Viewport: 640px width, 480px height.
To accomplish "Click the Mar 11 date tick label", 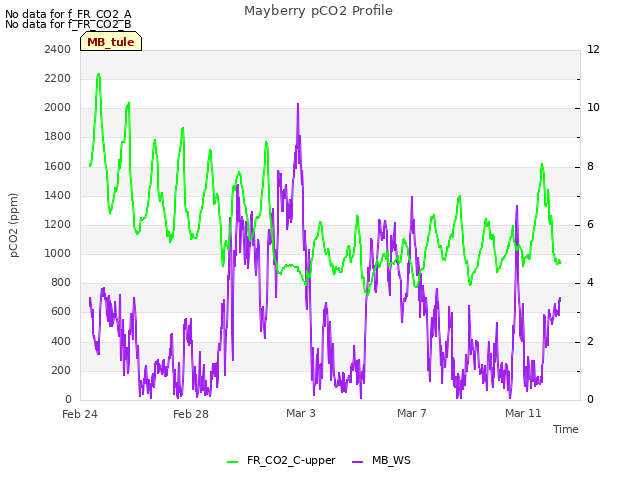I will click(523, 413).
